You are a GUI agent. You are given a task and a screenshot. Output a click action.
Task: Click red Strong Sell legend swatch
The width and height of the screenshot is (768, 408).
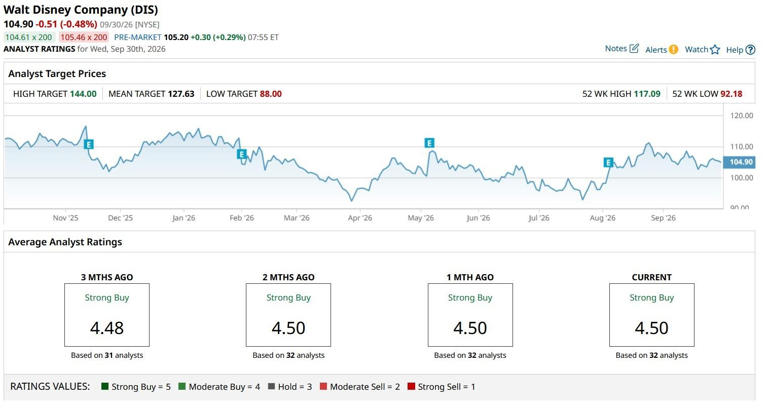pyautogui.click(x=411, y=386)
